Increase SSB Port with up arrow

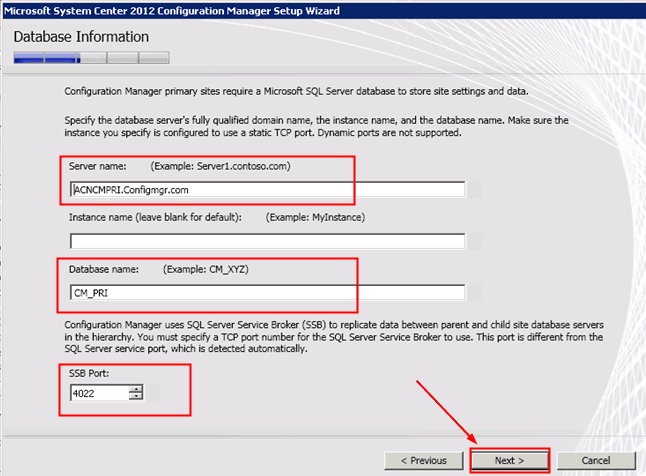(136, 389)
